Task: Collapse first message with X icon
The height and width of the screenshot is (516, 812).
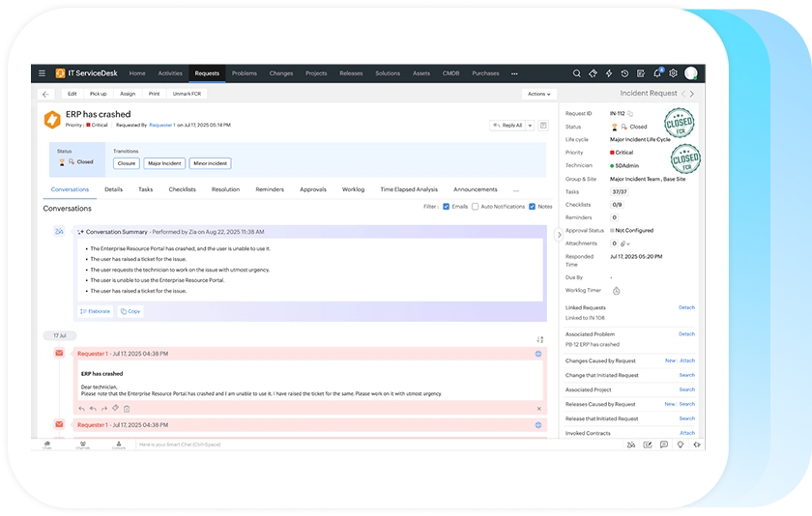Action: [x=539, y=409]
